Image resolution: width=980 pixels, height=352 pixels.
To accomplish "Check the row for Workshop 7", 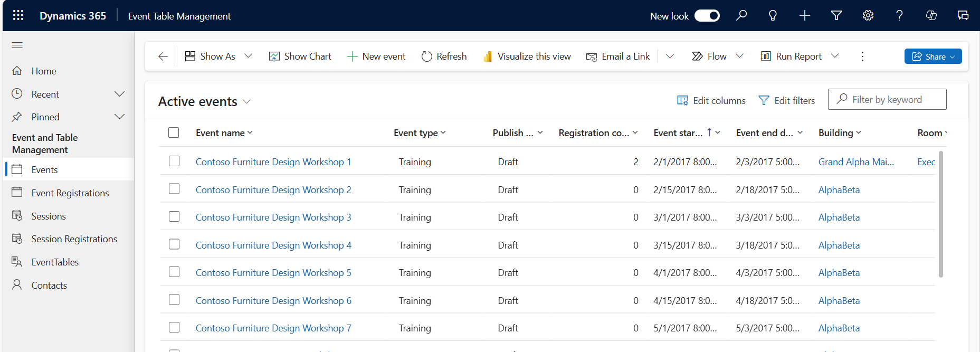I will (x=174, y=327).
